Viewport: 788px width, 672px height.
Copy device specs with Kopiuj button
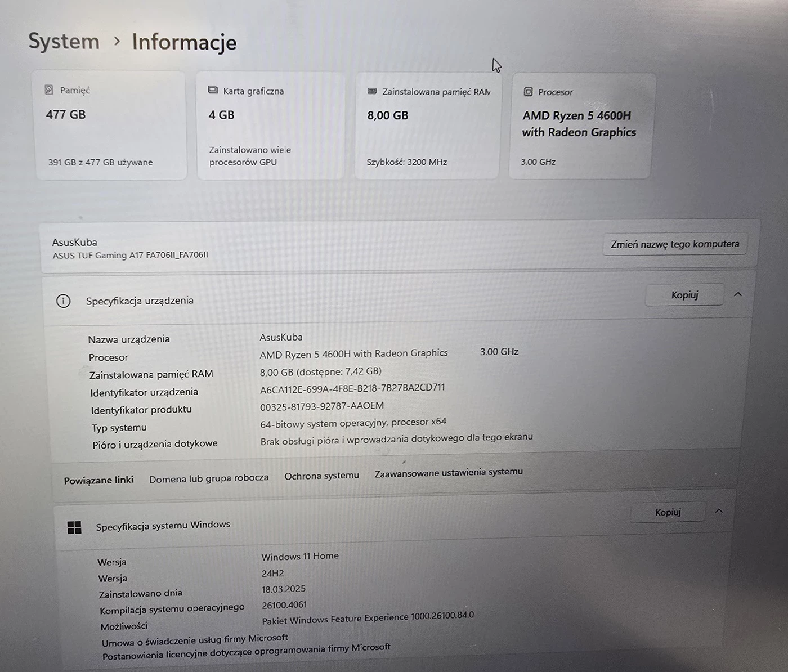pyautogui.click(x=684, y=295)
